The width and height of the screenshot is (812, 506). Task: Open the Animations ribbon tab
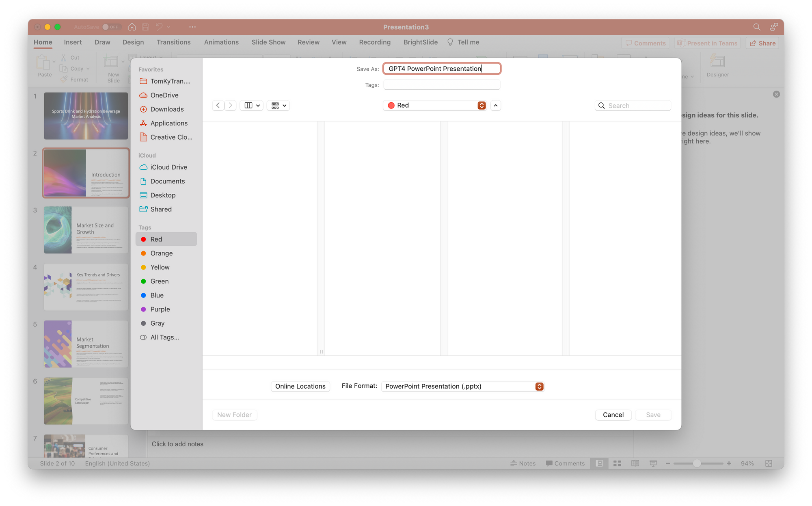[221, 42]
